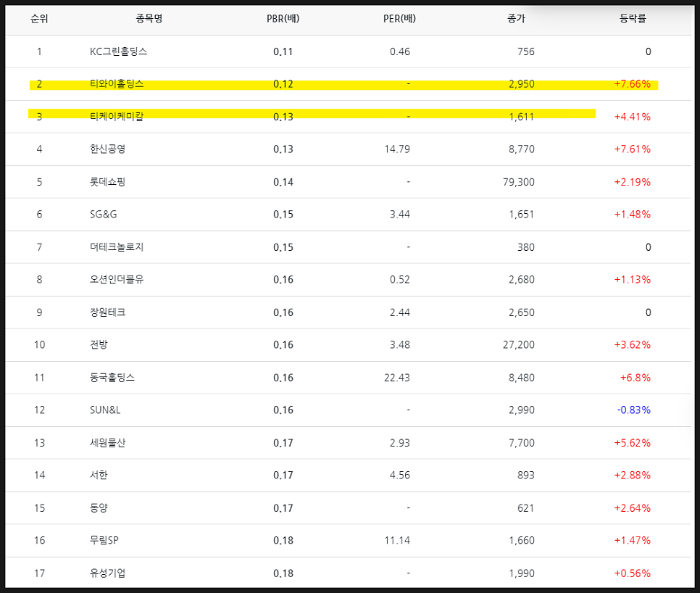The height and width of the screenshot is (593, 700).
Task: Sort by the PBR(배) column header
Action: tap(283, 19)
